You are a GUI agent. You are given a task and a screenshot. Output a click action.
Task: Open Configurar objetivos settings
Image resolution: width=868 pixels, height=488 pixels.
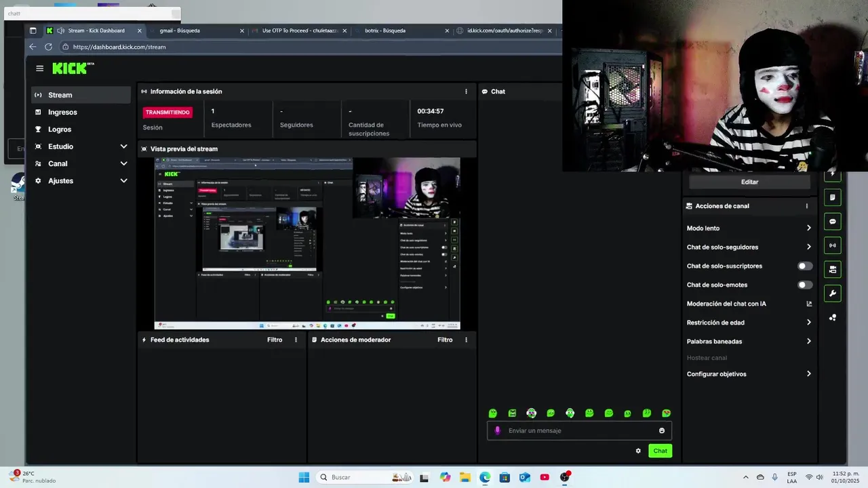pos(749,374)
